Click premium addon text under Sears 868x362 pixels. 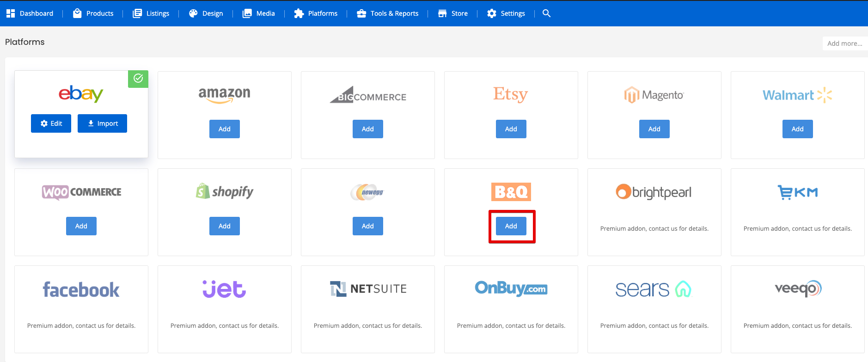pyautogui.click(x=654, y=325)
